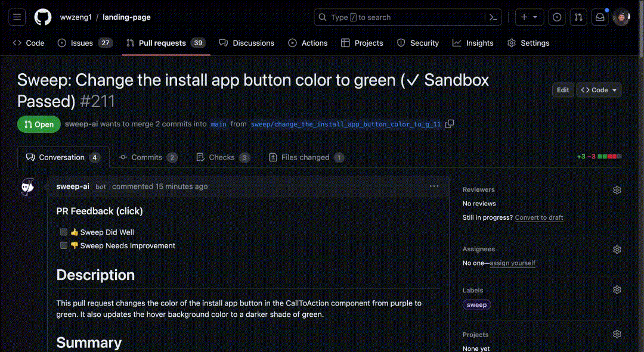
Task: Expand the Code dropdown button
Action: (x=599, y=90)
